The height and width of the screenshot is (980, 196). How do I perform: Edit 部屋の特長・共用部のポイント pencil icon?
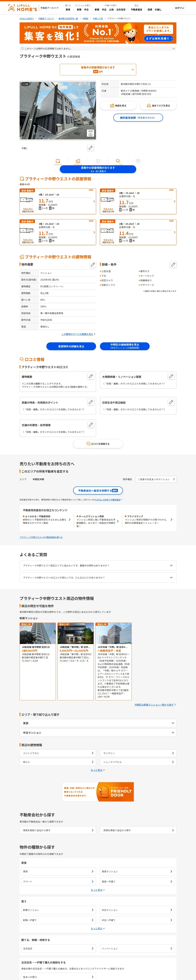(x=91, y=402)
